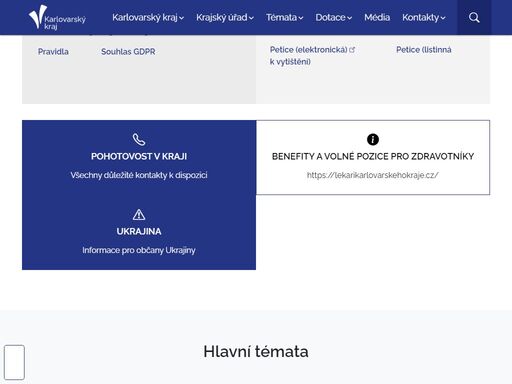
Task: Click the small white widget box at bottom left
Action: tap(14, 362)
